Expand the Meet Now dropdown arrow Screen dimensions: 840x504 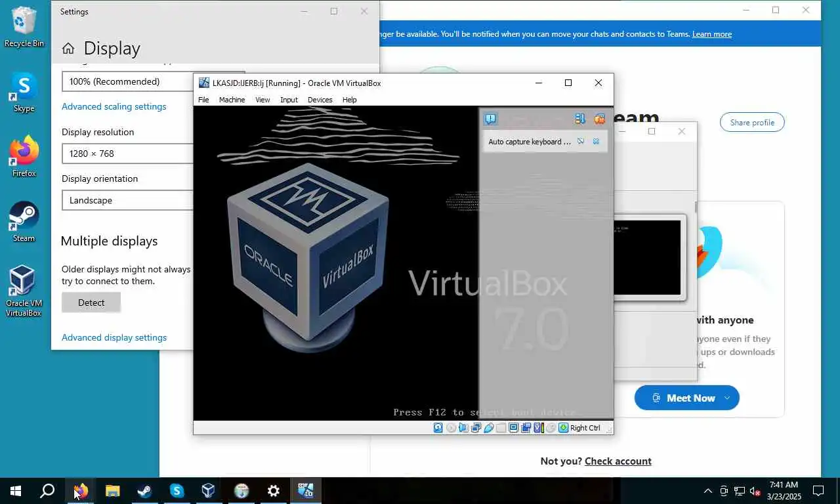[726, 398]
